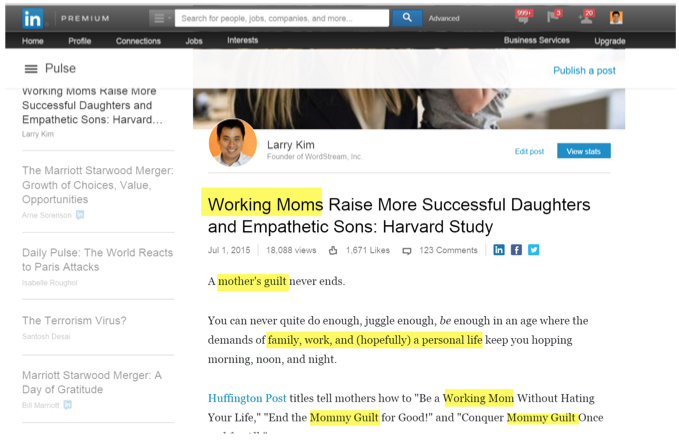Click into the search input field
This screenshot has width=679, height=446.
pyautogui.click(x=282, y=18)
